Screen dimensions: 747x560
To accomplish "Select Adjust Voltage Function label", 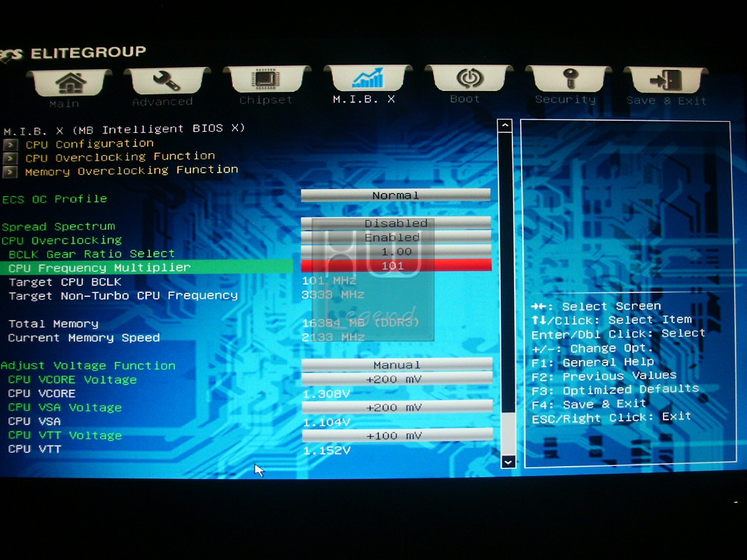I will [88, 366].
